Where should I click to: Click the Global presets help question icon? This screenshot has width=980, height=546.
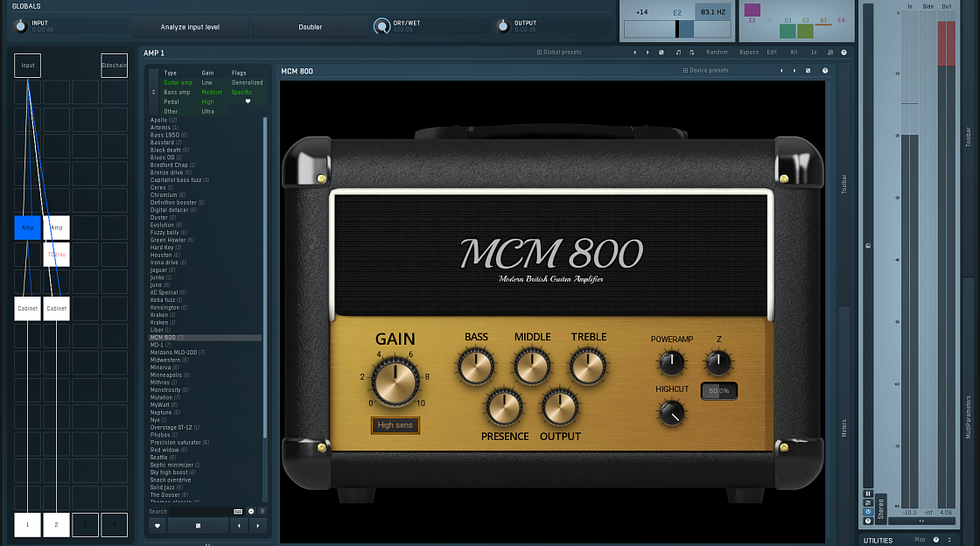pyautogui.click(x=843, y=52)
